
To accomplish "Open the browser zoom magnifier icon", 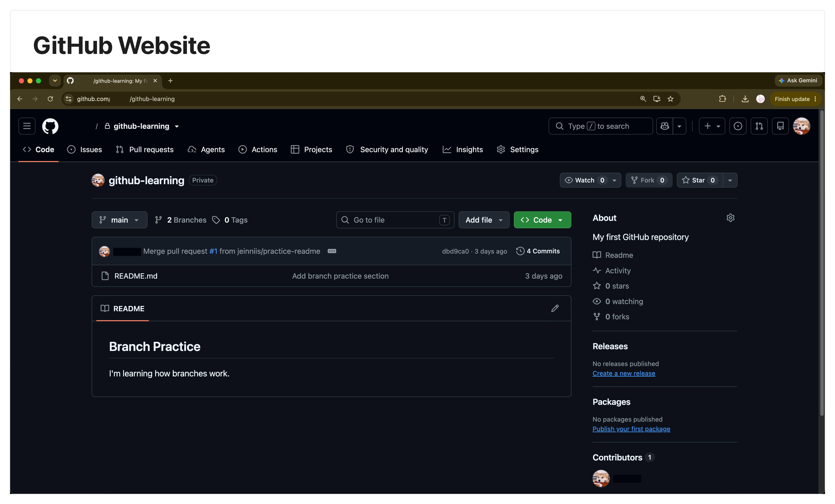I will pyautogui.click(x=643, y=99).
